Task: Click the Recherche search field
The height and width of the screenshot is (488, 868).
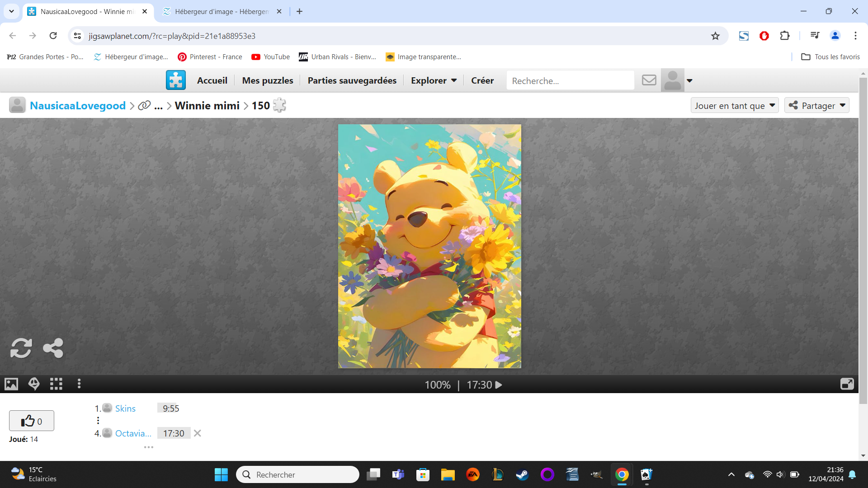Action: tap(570, 81)
